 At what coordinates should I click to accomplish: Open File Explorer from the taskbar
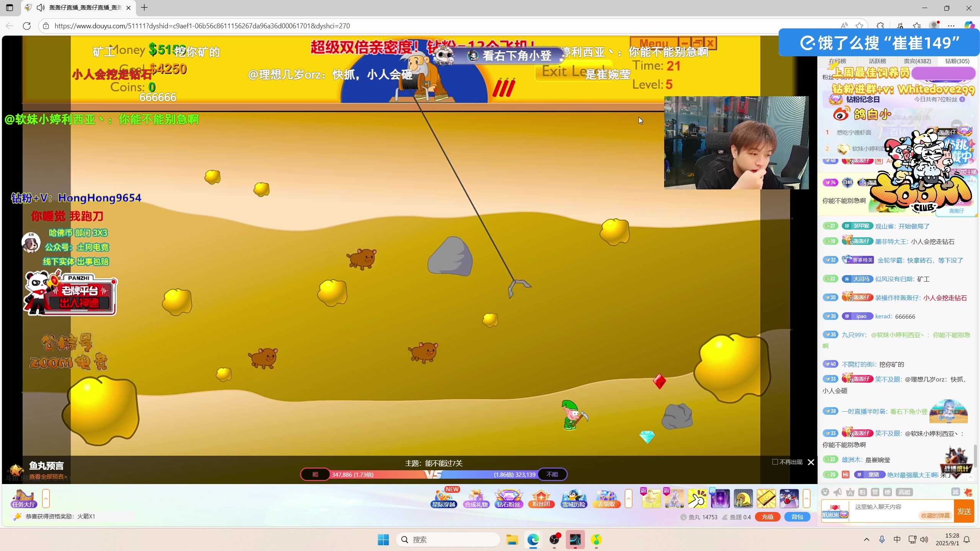(512, 540)
